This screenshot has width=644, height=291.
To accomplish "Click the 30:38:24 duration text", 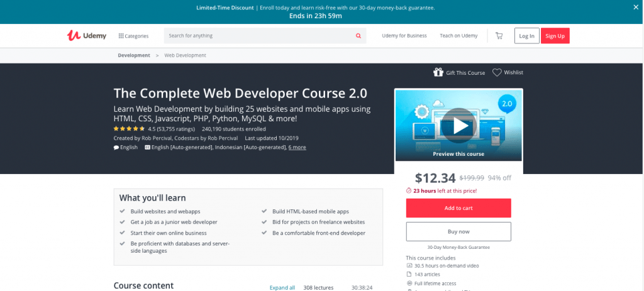I will coord(362,288).
